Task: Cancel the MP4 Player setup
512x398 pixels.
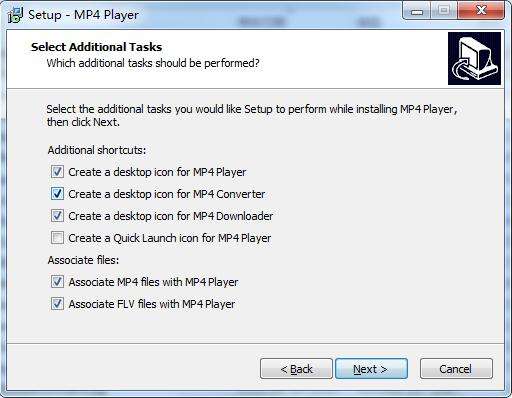Action: (456, 369)
